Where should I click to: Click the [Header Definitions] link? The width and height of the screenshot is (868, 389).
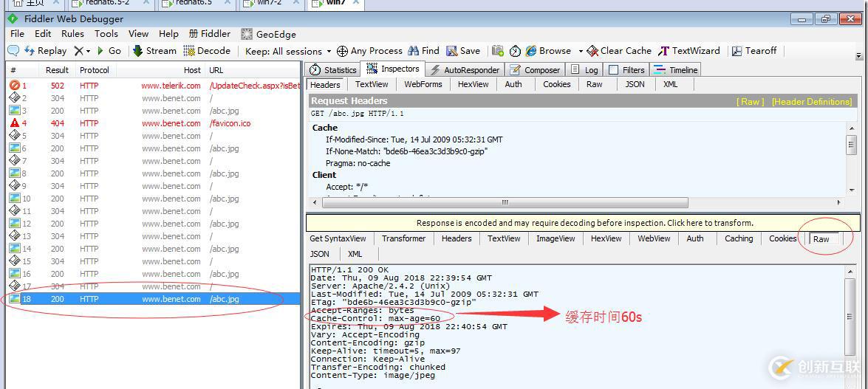coord(812,101)
